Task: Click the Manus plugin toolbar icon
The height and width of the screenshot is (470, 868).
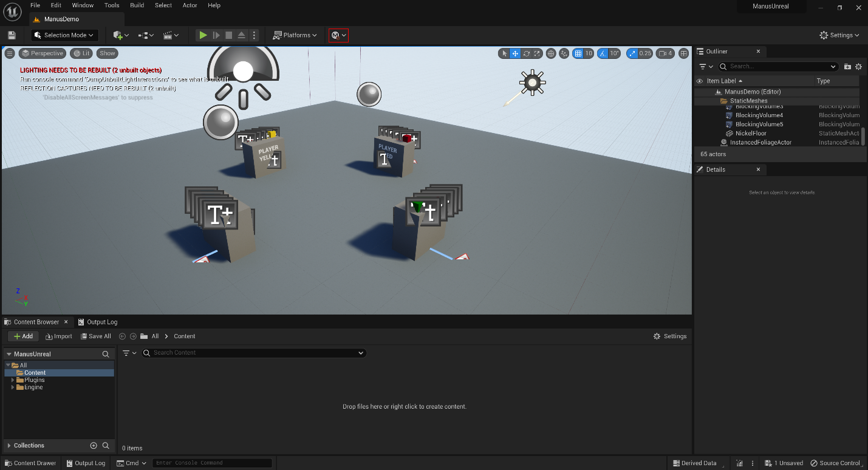Action: (338, 35)
